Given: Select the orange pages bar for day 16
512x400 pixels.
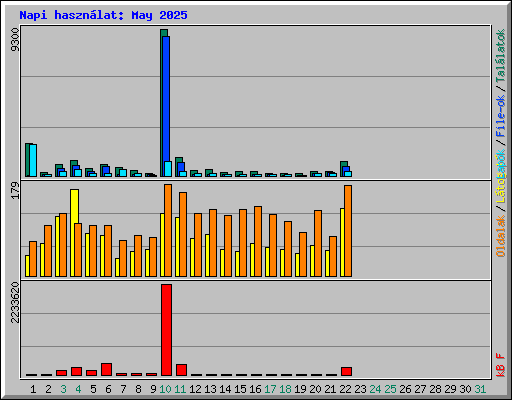Looking at the screenshot, I should tap(258, 241).
